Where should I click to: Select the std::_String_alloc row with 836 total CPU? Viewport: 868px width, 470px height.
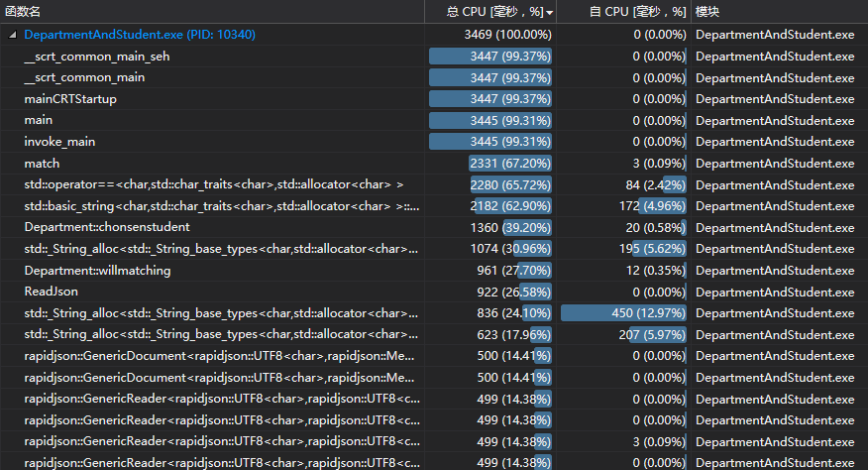(434, 313)
